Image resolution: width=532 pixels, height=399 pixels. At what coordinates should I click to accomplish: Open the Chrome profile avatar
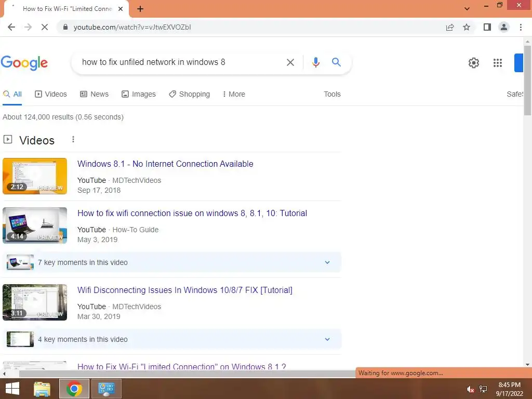[504, 27]
